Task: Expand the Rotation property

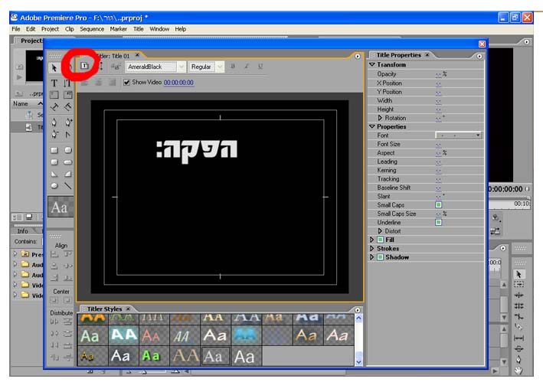Action: pyautogui.click(x=380, y=118)
